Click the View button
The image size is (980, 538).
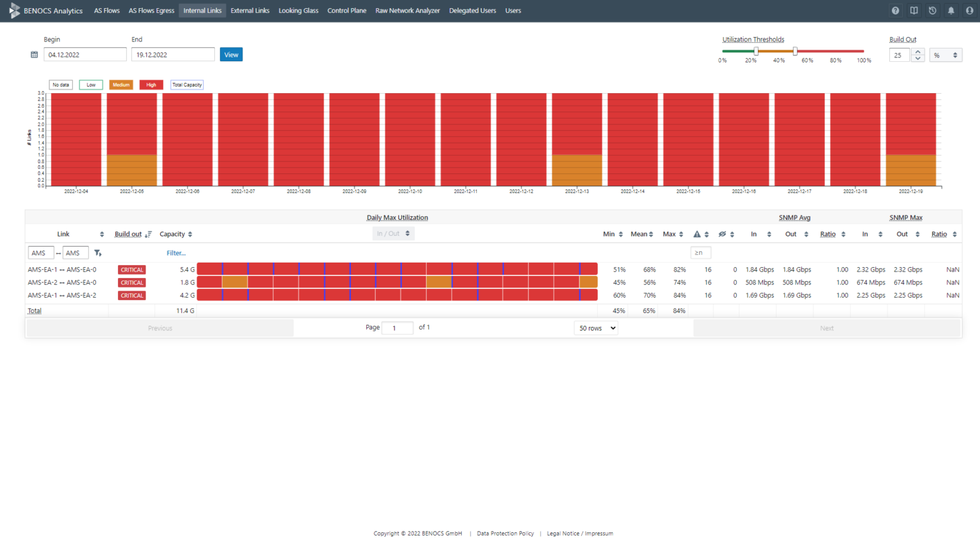pos(230,54)
